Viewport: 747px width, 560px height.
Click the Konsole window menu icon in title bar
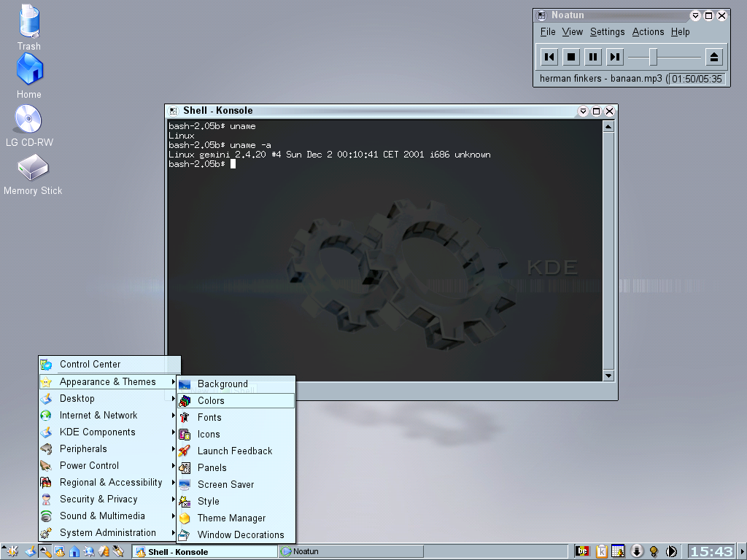(174, 111)
